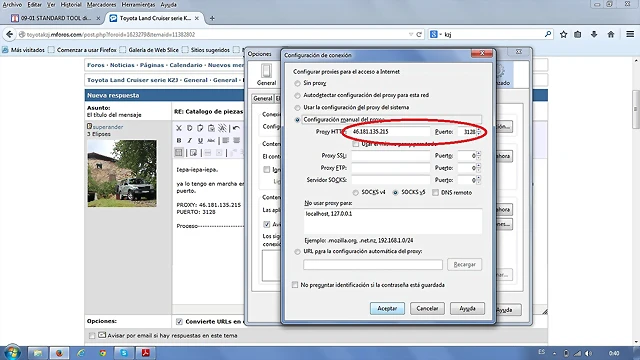Viewport: 640px width, 360px height.
Task: Click the Ayuda button in connection dialog
Action: click(467, 309)
